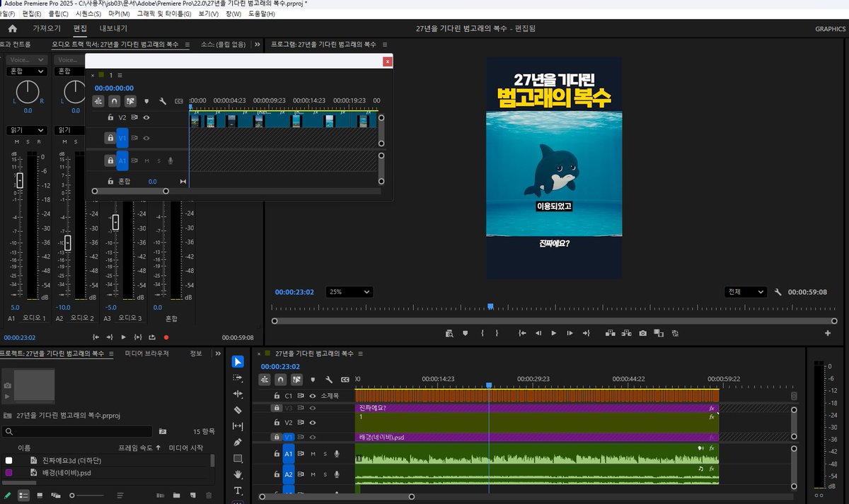Click A2 audio mixer volume fader
Viewport: 849px width, 504px height.
[68, 242]
